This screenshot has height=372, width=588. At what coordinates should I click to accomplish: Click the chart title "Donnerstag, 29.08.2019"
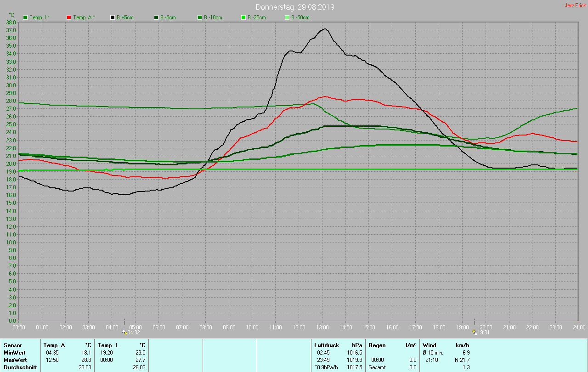click(295, 7)
